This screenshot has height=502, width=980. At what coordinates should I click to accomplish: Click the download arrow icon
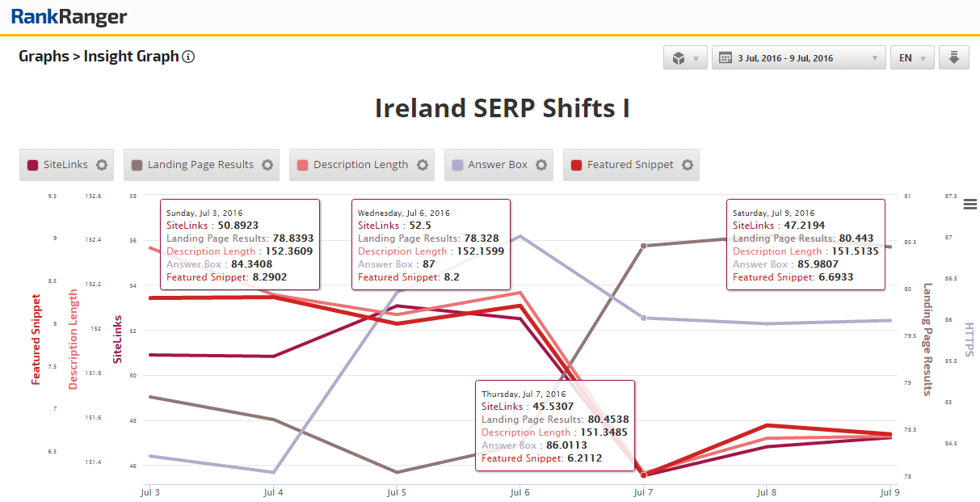tap(953, 57)
